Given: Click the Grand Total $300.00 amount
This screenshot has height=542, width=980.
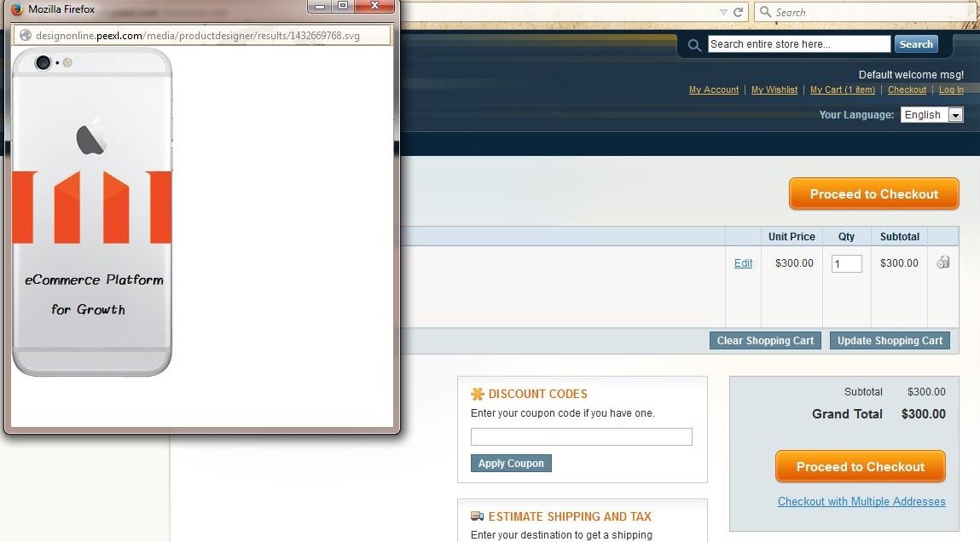Looking at the screenshot, I should coord(923,414).
